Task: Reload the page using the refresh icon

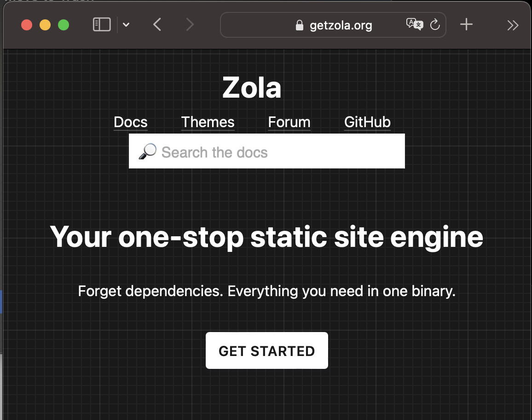Action: click(434, 25)
